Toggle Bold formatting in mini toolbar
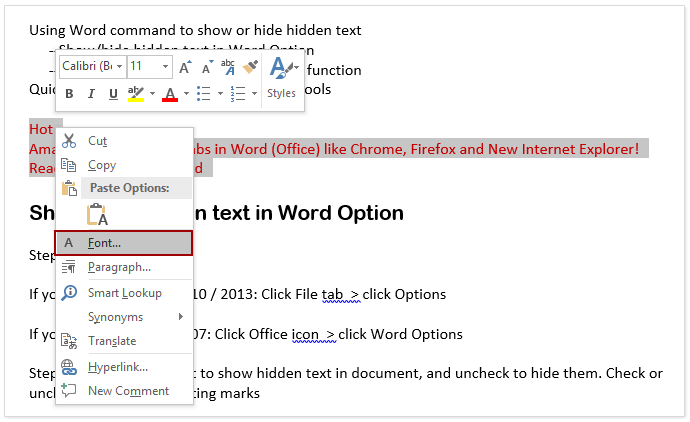The width and height of the screenshot is (690, 422). pyautogui.click(x=69, y=94)
